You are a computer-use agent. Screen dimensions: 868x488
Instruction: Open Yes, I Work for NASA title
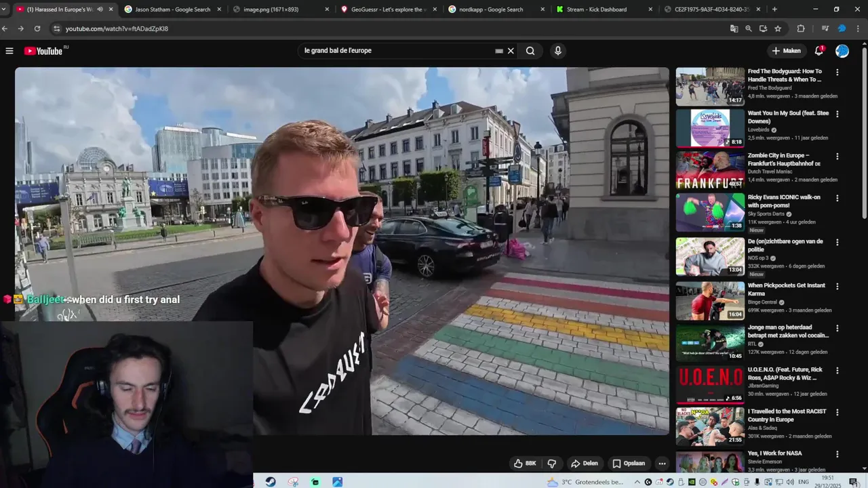774,453
